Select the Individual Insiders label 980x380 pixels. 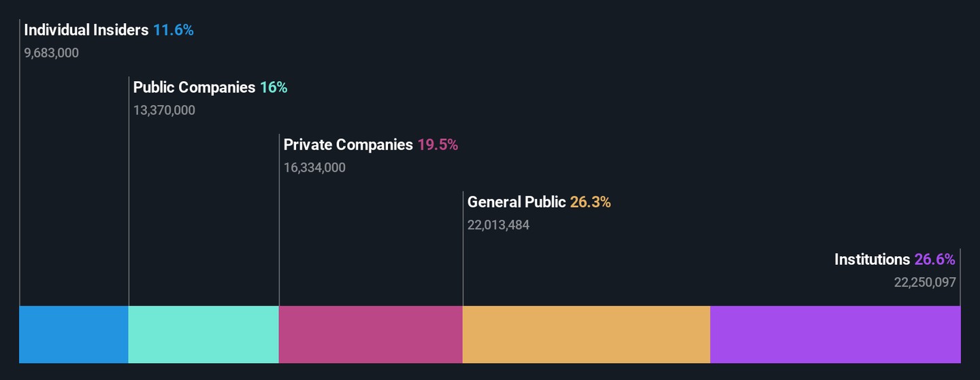coord(86,30)
